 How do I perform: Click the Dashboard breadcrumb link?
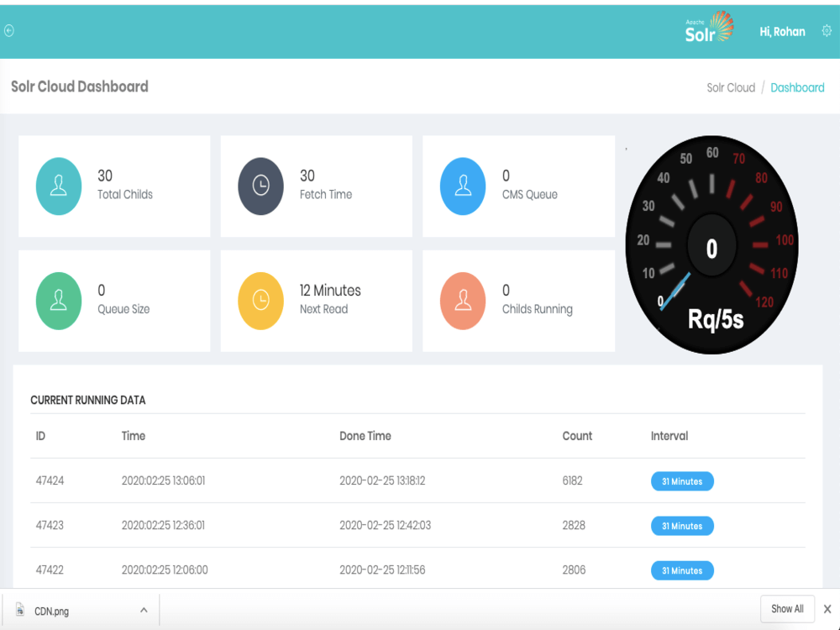797,87
